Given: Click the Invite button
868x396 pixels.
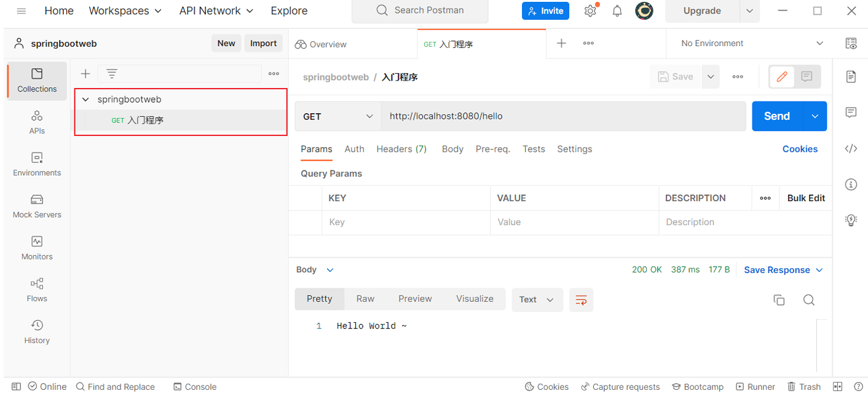Looking at the screenshot, I should point(546,11).
